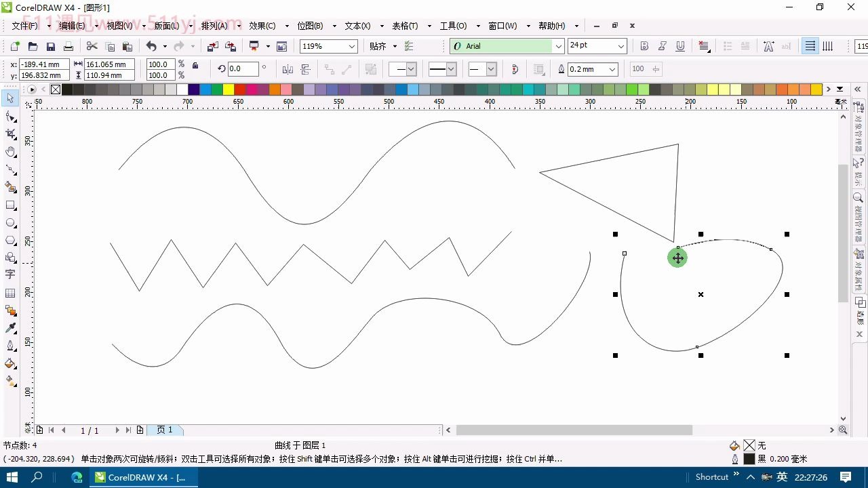Viewport: 868px width, 488px height.
Task: Toggle underline text formatting
Action: [x=679, y=46]
